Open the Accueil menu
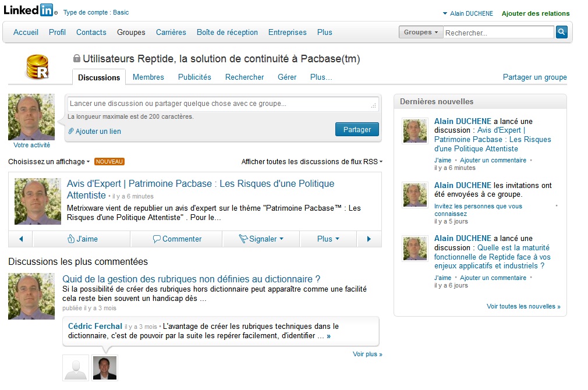The image size is (588, 390). (x=26, y=32)
